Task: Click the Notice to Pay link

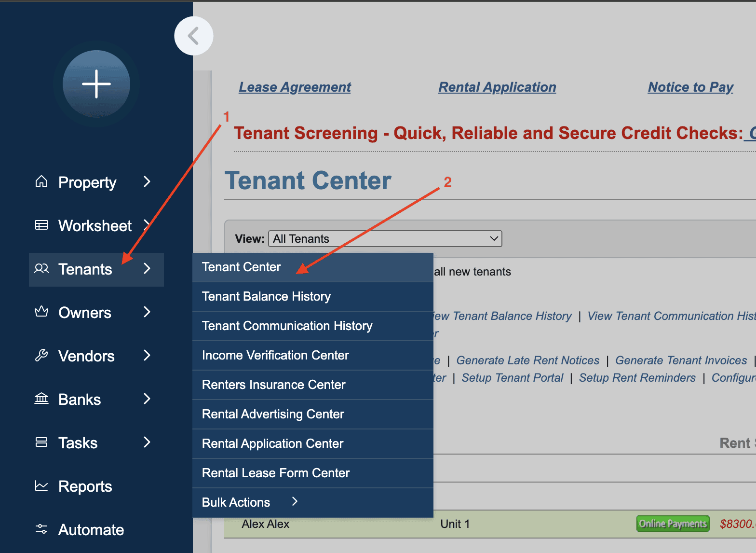Action: tap(690, 87)
